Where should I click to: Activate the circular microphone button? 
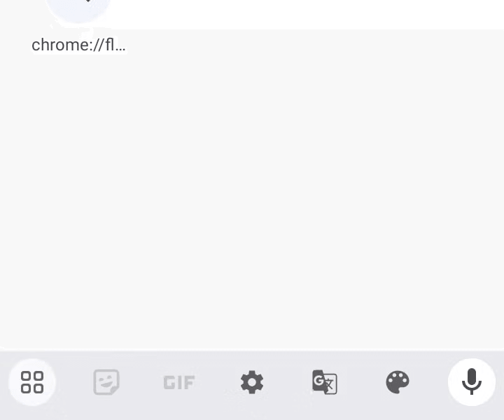(x=472, y=382)
